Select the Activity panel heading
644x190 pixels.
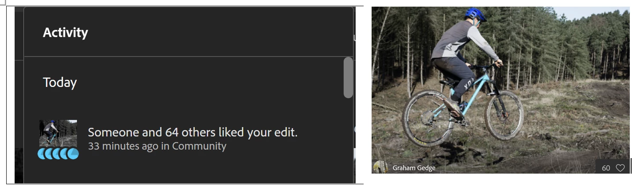tap(65, 32)
